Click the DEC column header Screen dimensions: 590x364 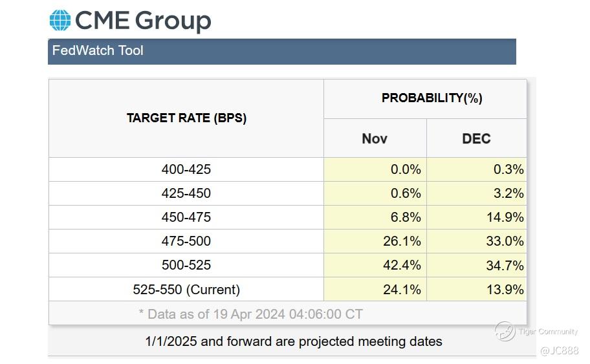476,138
